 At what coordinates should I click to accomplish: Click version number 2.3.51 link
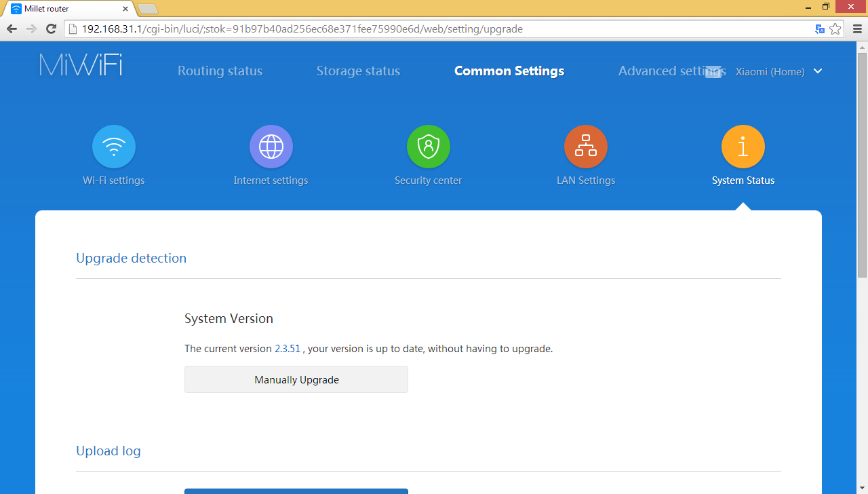pos(288,349)
